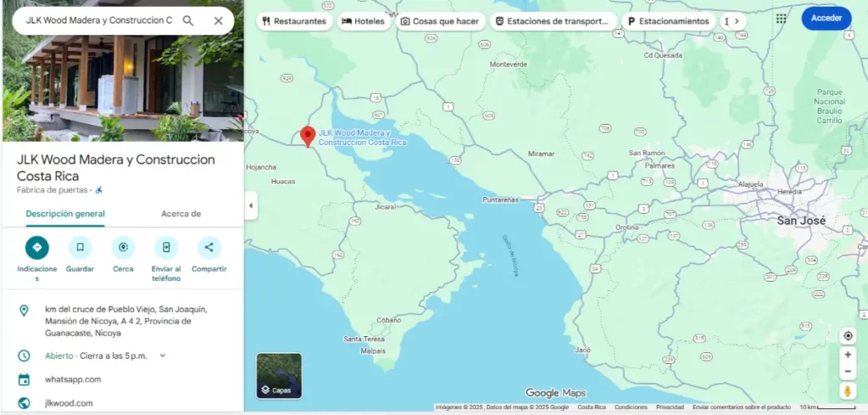Center map on my location icon
This screenshot has width=868, height=415.
848,336
